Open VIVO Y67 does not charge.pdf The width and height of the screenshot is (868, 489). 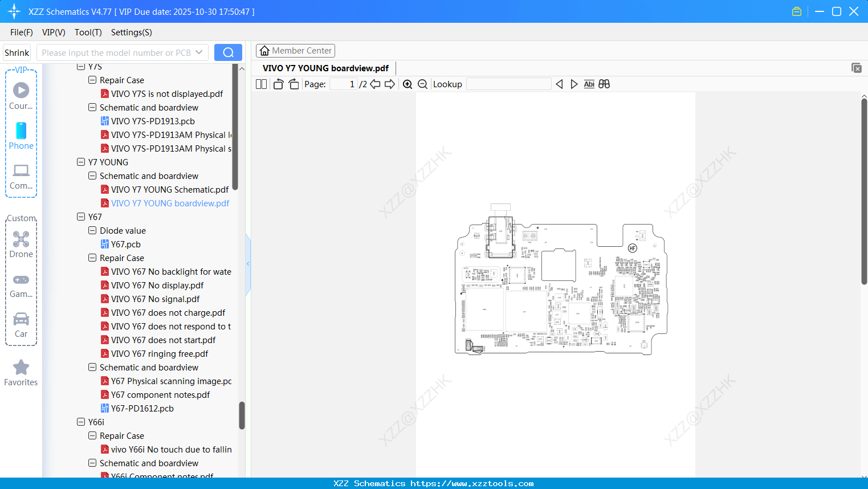click(x=168, y=313)
